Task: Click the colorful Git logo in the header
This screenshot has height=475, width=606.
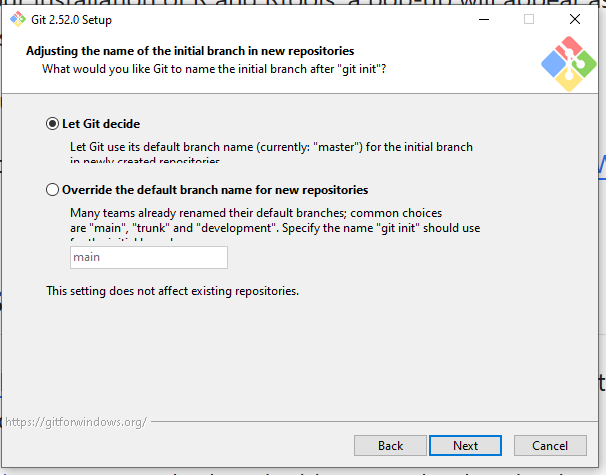Action: (x=568, y=63)
